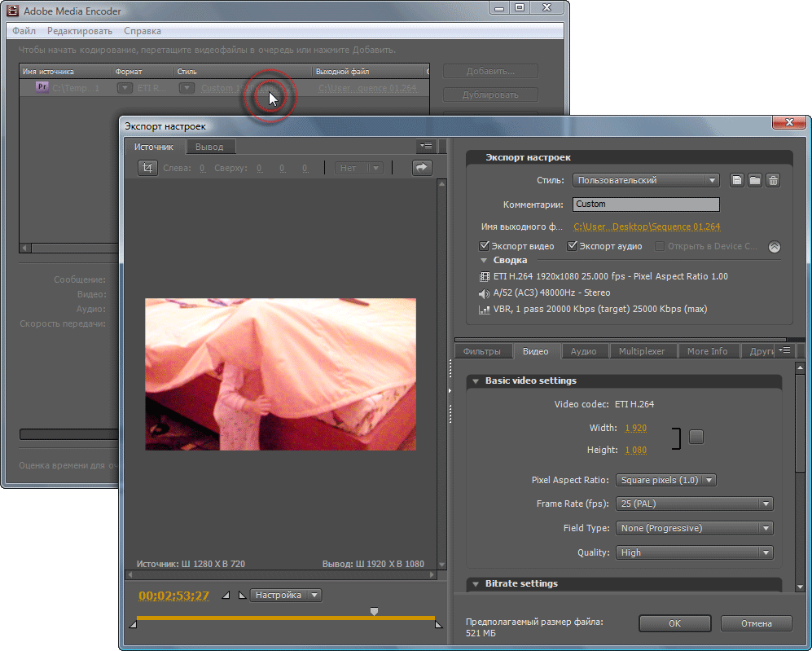Click the curved arrow icon in Source toolbar
Viewport: 812px width, 651px height.
tap(421, 168)
